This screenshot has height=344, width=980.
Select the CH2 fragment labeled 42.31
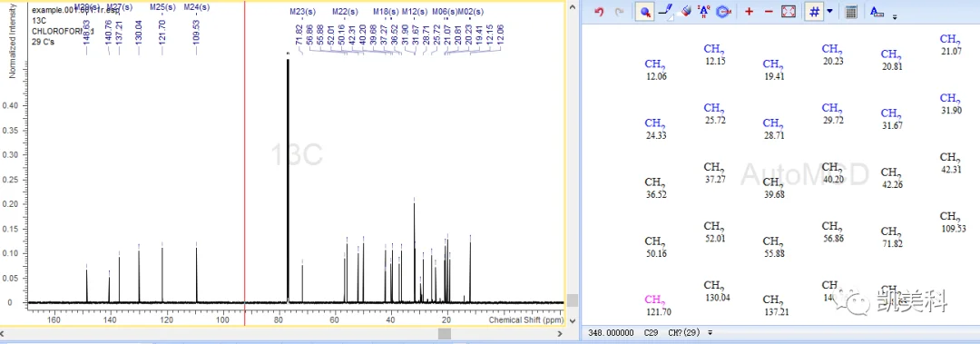pos(951,162)
